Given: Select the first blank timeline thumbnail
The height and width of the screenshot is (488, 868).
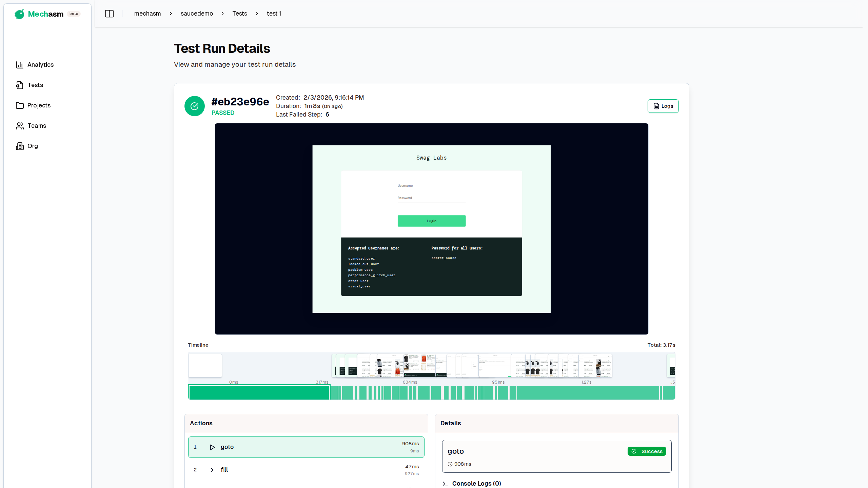Looking at the screenshot, I should 205,366.
